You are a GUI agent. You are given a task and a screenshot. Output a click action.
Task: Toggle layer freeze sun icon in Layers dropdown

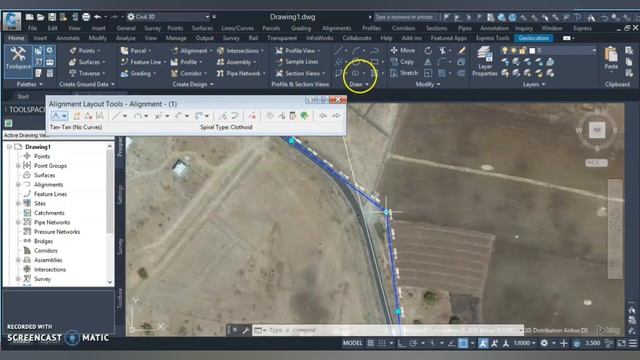coord(513,51)
